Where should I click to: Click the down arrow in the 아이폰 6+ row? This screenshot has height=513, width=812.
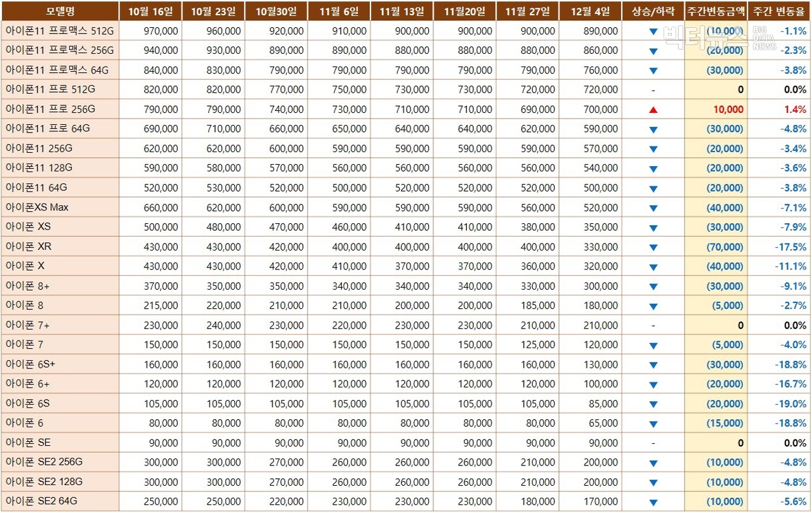click(653, 385)
